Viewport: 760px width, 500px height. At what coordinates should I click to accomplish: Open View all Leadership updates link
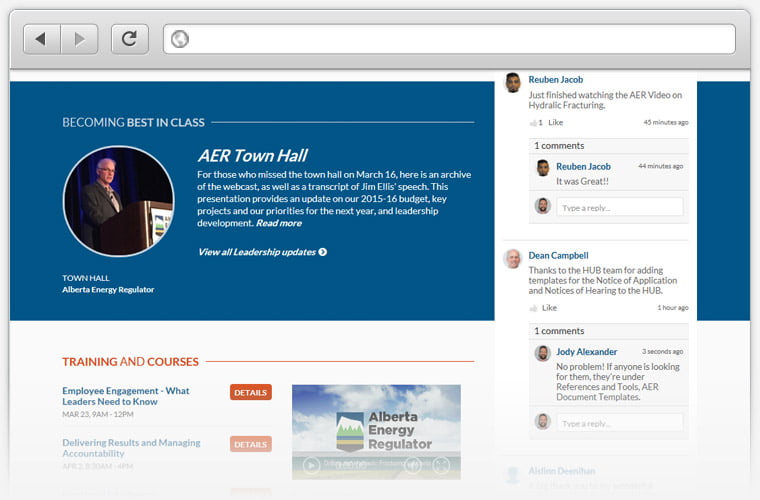pos(257,252)
